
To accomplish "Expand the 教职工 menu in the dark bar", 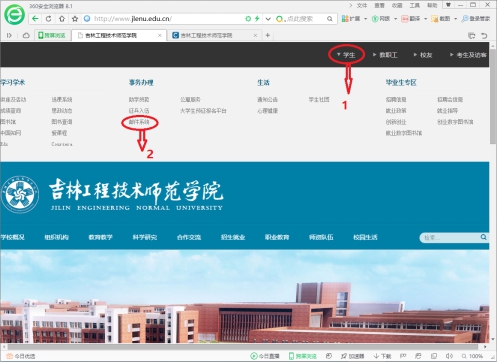I will pyautogui.click(x=385, y=55).
